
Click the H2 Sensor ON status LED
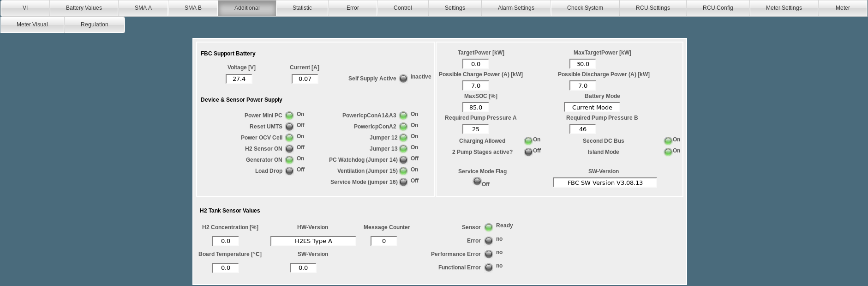click(x=289, y=149)
